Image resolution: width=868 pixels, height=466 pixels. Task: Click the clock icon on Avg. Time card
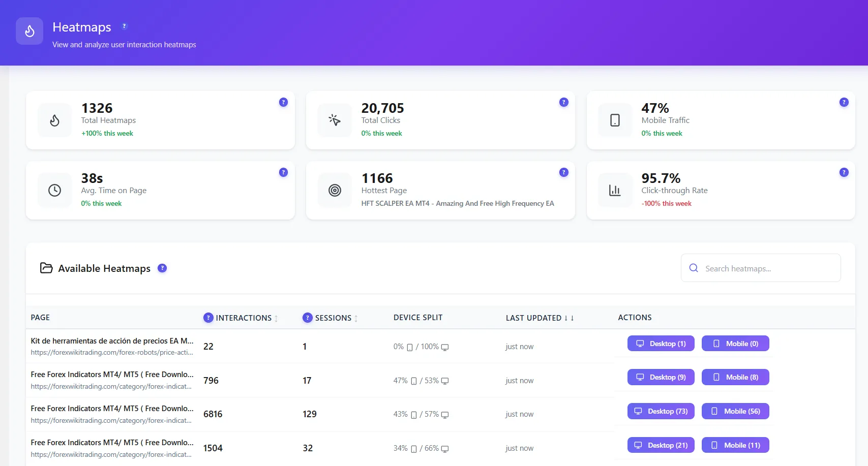[54, 191]
